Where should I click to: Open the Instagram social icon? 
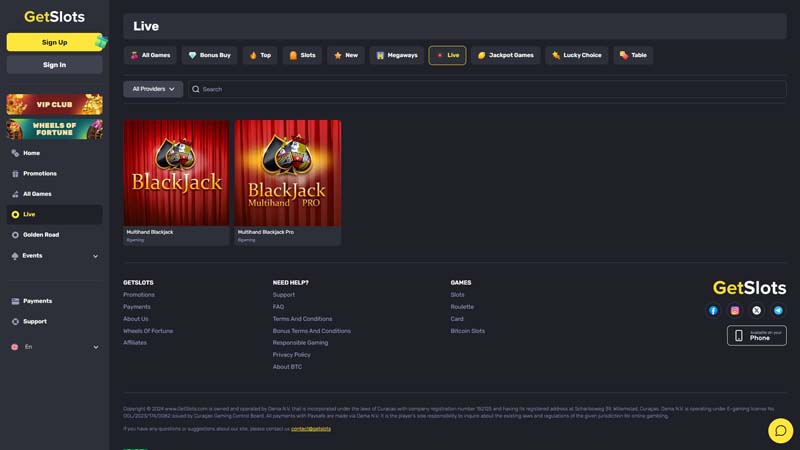(735, 310)
